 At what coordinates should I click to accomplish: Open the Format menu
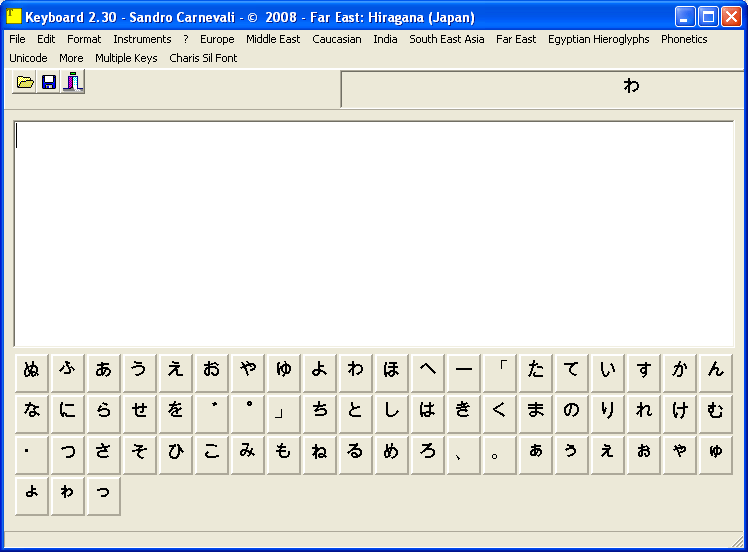pos(84,39)
